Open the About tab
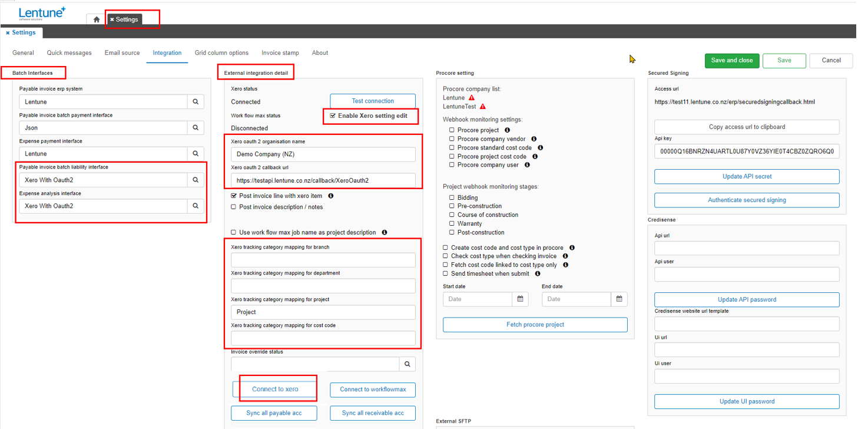868x429 pixels. point(320,53)
